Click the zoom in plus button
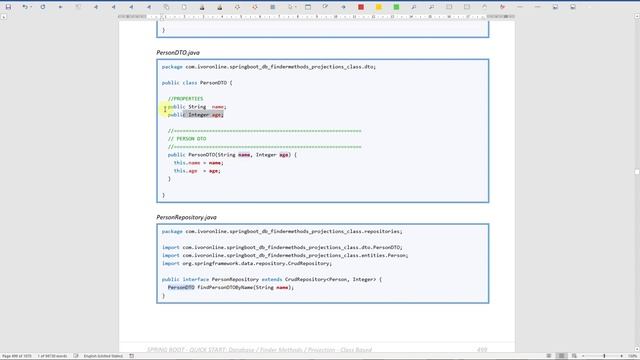 [x=621, y=356]
